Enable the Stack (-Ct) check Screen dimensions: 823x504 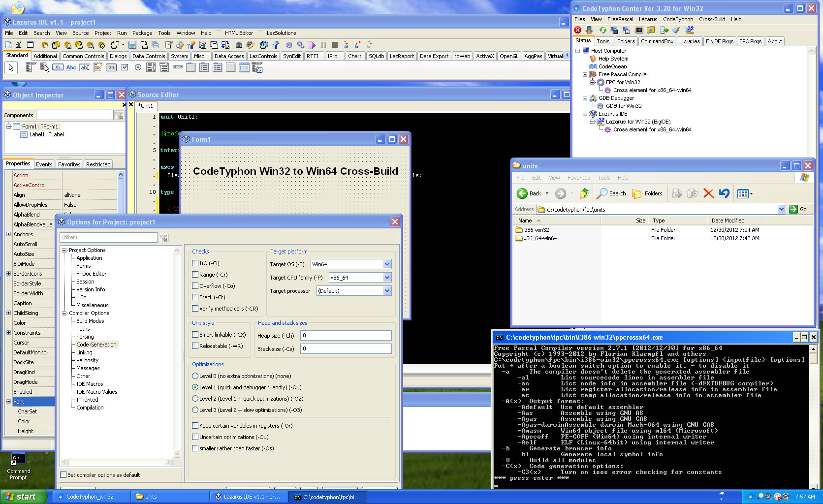coord(195,297)
